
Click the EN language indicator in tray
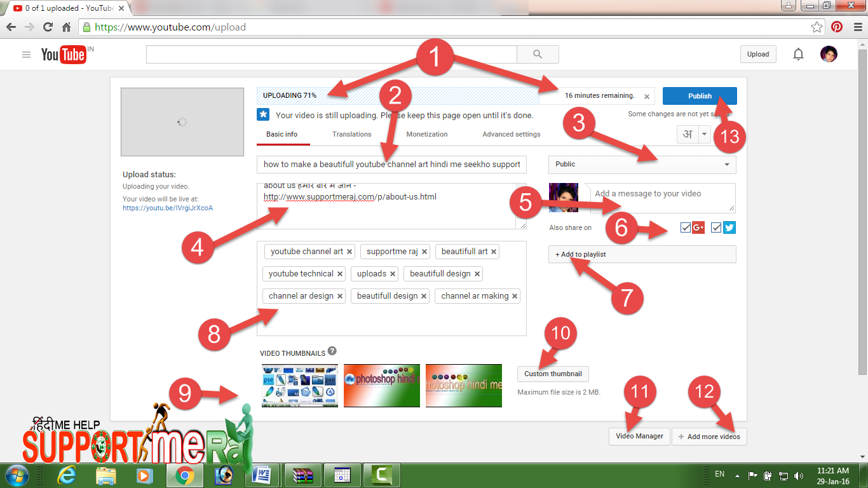pos(719,474)
